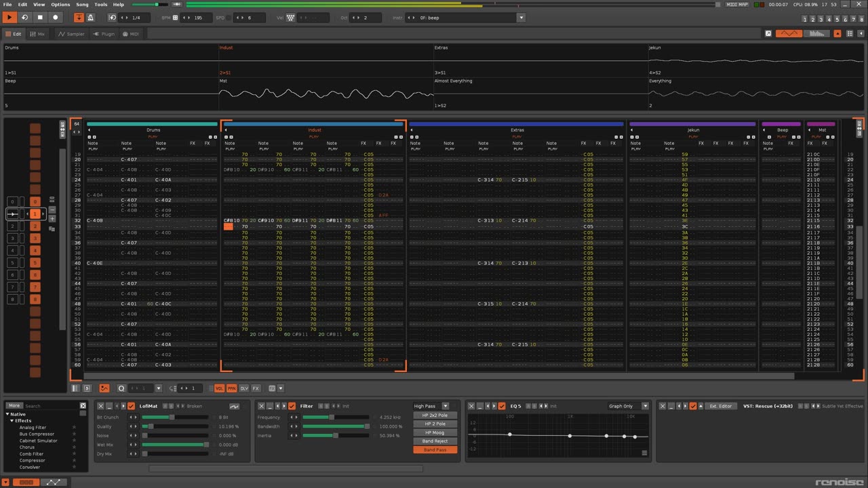Remove the EQ 5 device with X

pyautogui.click(x=471, y=406)
